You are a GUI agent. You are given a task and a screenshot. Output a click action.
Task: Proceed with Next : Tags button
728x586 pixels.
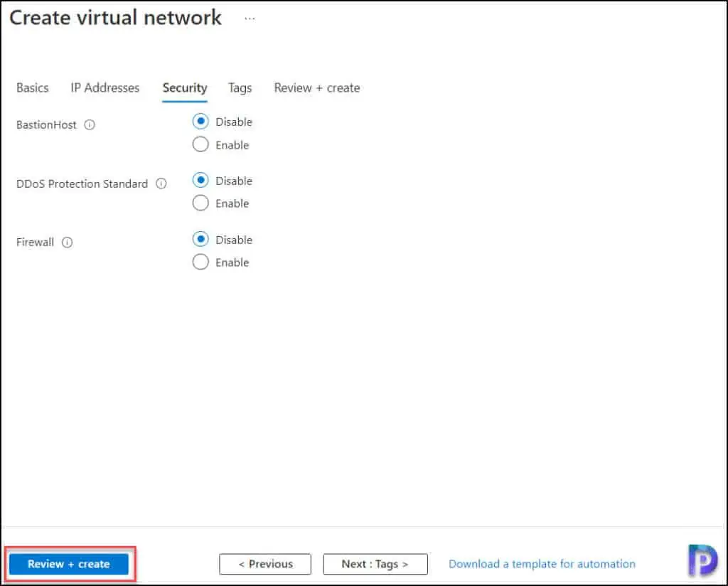(x=375, y=564)
